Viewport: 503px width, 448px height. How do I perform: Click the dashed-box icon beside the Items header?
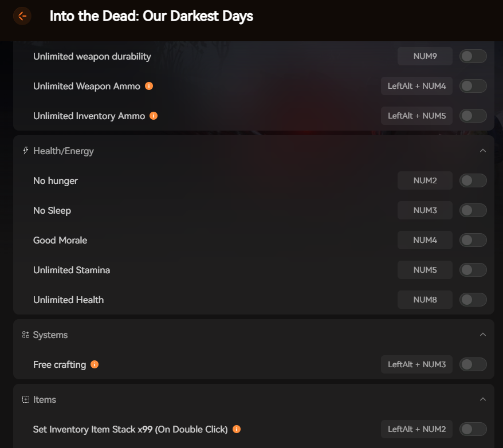pos(25,399)
